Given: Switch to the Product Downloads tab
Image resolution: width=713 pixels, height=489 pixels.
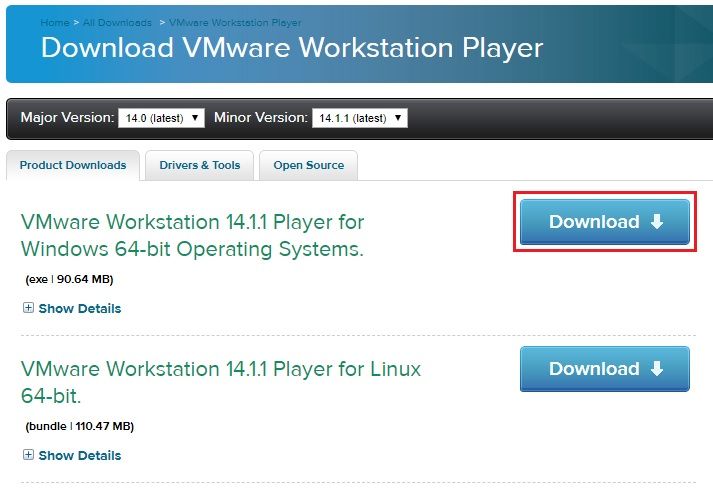Looking at the screenshot, I should pos(73,165).
